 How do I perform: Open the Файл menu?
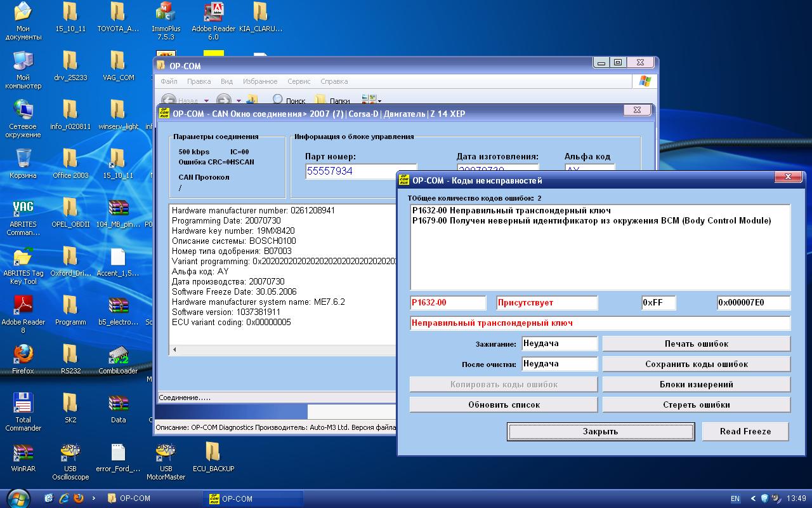click(x=169, y=81)
